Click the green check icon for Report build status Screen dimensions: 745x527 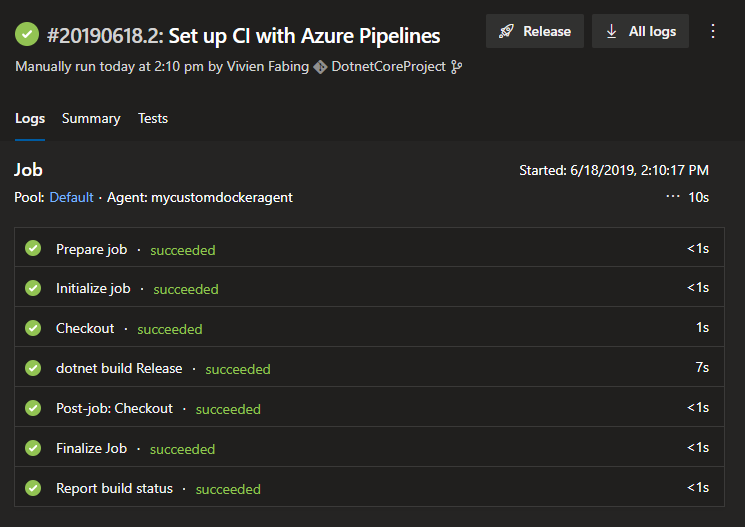click(33, 488)
